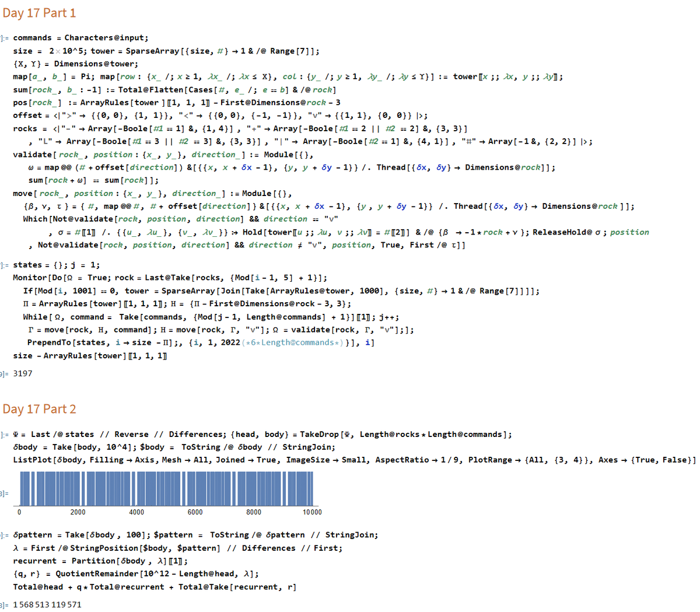
Task: Click the line starting 'Which[Not@validate'
Action: pos(181,219)
